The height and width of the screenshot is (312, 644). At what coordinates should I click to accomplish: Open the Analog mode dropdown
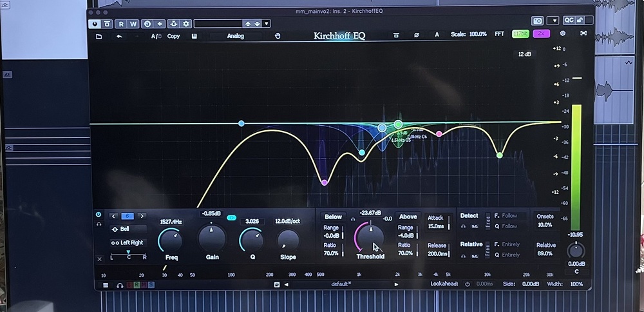coord(235,36)
